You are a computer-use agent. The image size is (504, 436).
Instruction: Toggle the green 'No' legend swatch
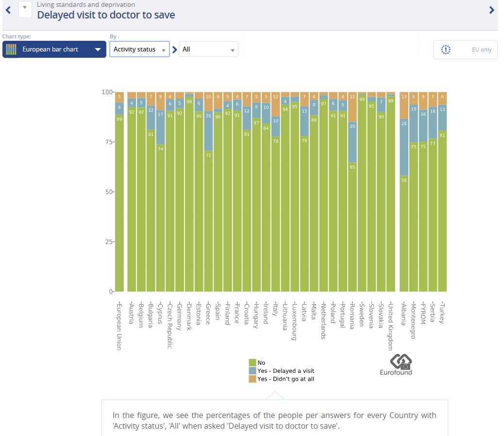pyautogui.click(x=252, y=363)
